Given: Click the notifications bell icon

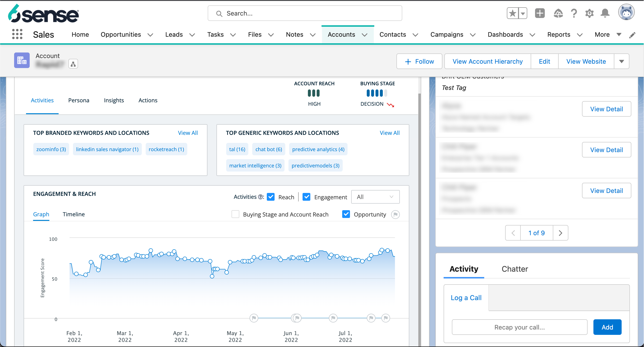Looking at the screenshot, I should click(605, 13).
